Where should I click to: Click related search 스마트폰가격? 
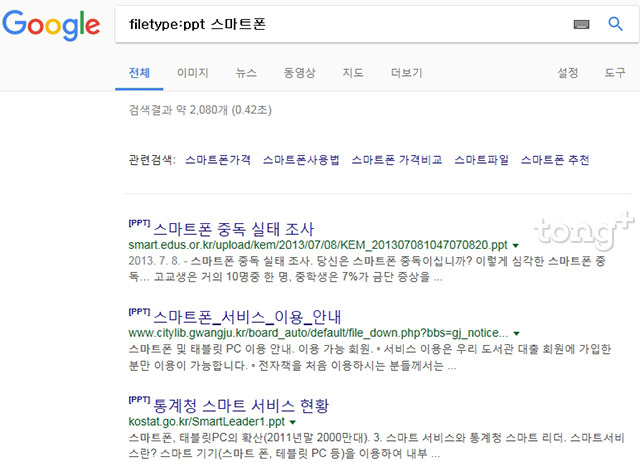218,160
